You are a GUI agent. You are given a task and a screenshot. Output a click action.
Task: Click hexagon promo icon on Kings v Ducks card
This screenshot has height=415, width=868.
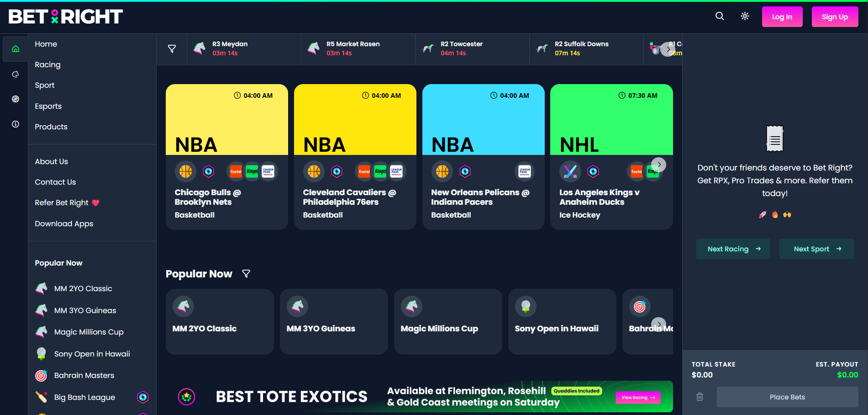[x=593, y=171]
